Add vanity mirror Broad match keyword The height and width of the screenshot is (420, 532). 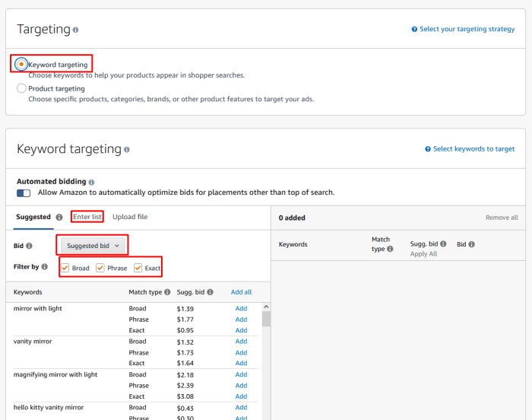pos(241,342)
